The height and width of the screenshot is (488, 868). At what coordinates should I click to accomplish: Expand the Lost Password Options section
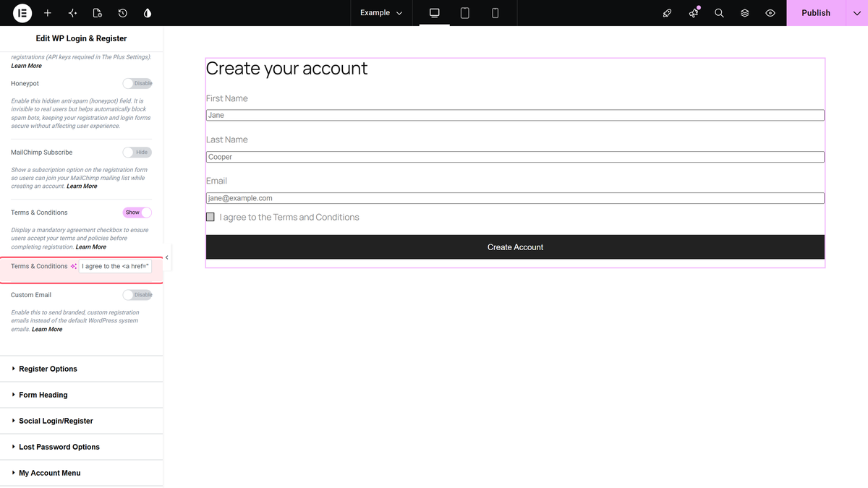click(x=82, y=447)
